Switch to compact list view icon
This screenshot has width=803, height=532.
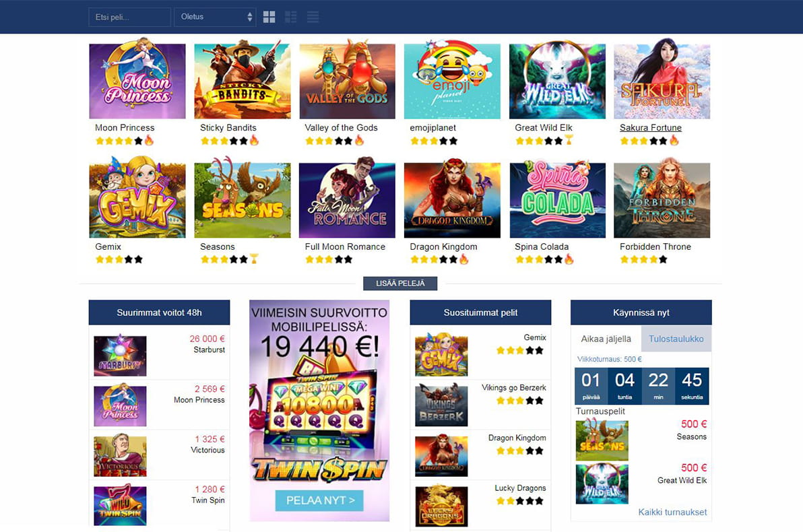click(x=313, y=17)
